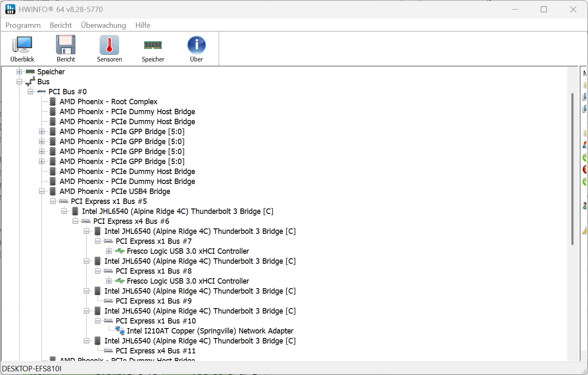
Task: Click the Speicher memory module icon
Action: click(x=153, y=44)
